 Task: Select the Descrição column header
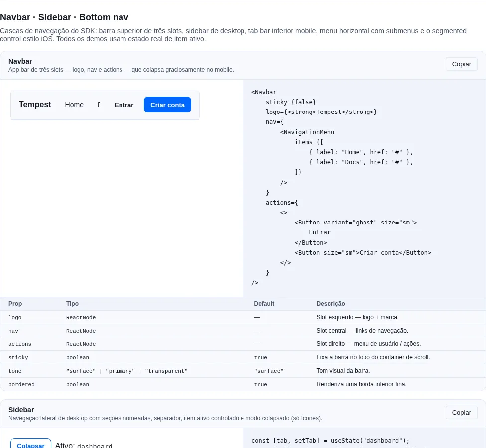click(x=331, y=304)
